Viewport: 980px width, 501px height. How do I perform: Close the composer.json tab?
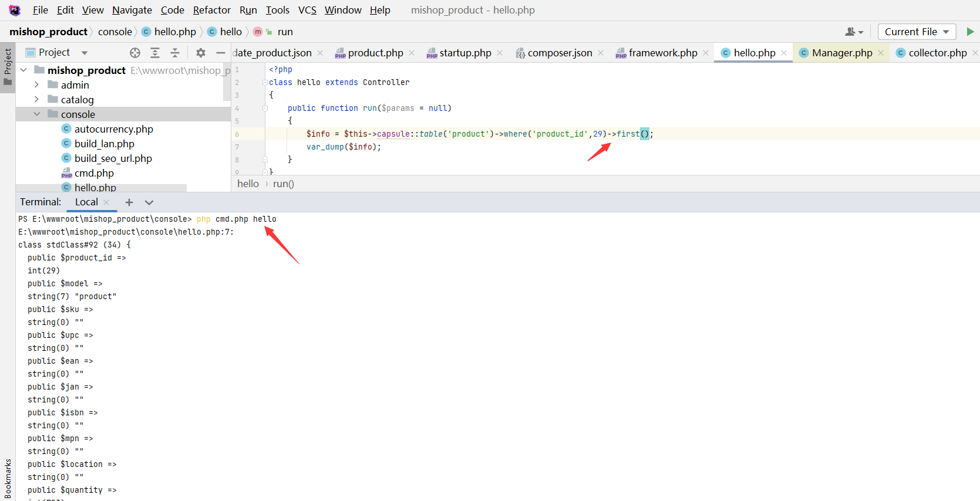pyautogui.click(x=601, y=53)
